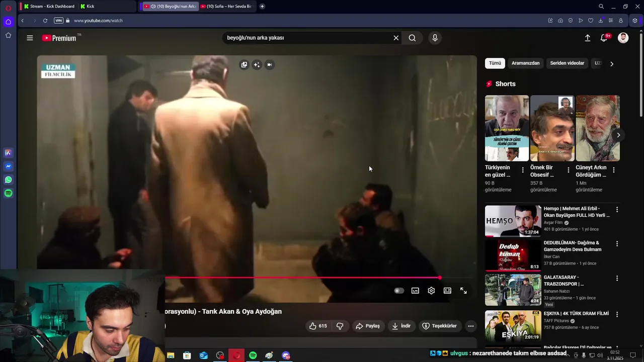Open the 'Türkiyenin en güzel' Short thumbnail
The height and width of the screenshot is (362, 644).
[507, 128]
